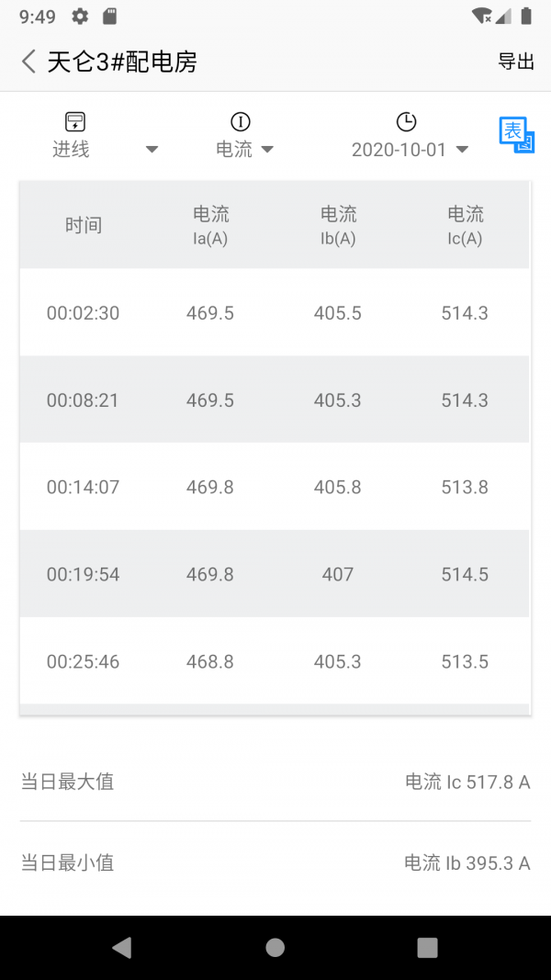Tap the 进线 incoming line icon
The width and height of the screenshot is (551, 980).
pyautogui.click(x=75, y=122)
